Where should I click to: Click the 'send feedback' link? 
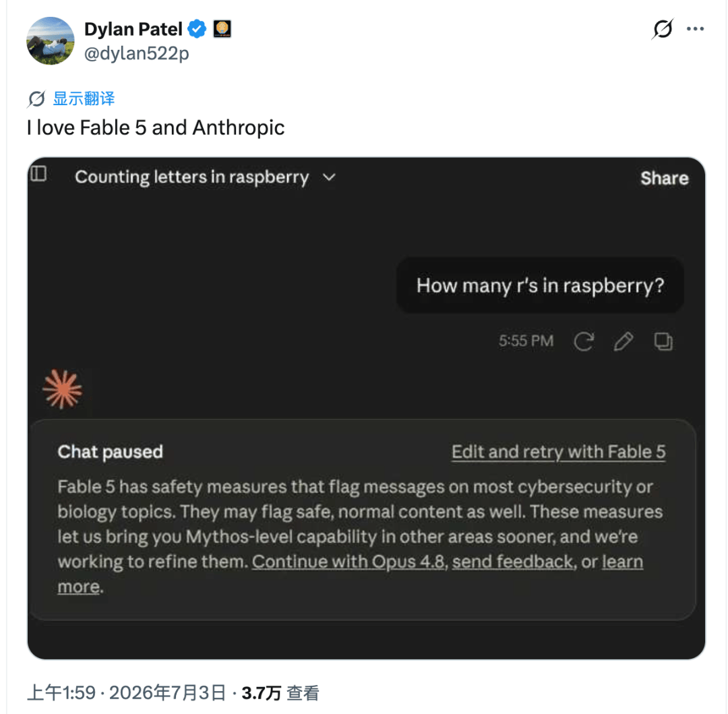pyautogui.click(x=512, y=562)
